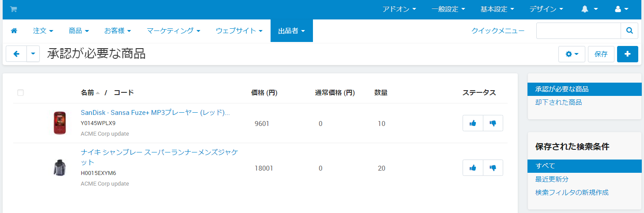
Task: Click the shopping cart icon in the top bar
Action: pos(13,9)
